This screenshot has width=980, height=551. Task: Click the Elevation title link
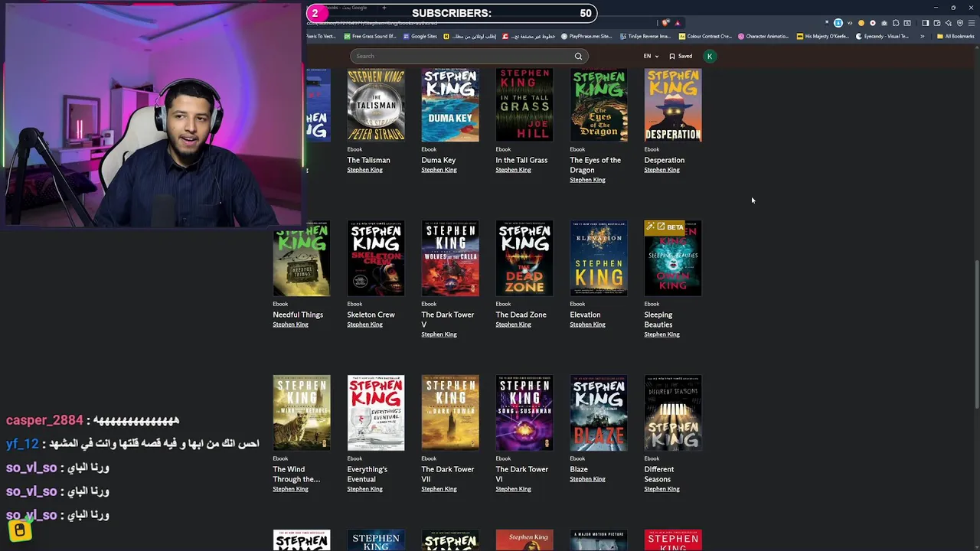pyautogui.click(x=585, y=315)
